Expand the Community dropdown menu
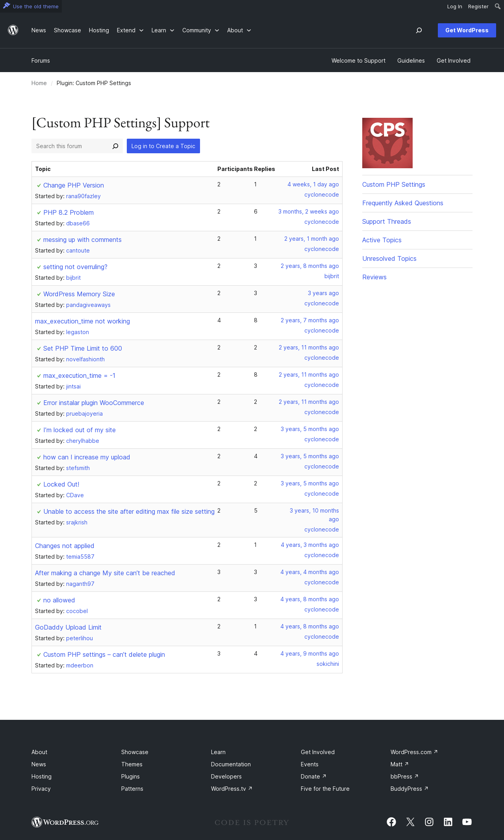This screenshot has height=840, width=504. [x=200, y=30]
